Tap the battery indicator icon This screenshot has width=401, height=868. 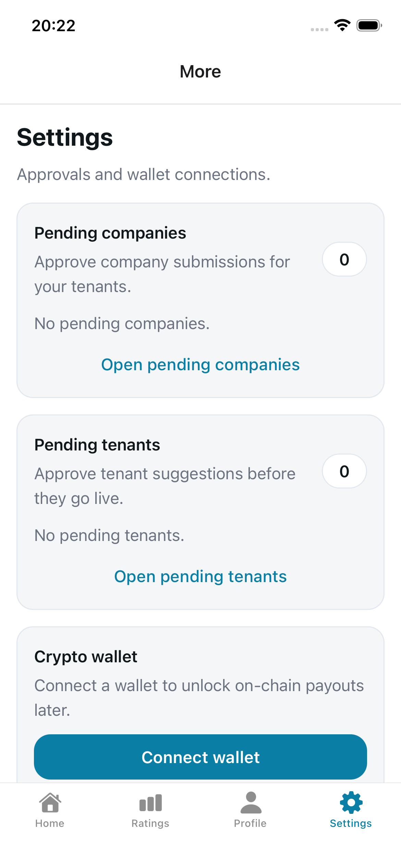point(369,25)
